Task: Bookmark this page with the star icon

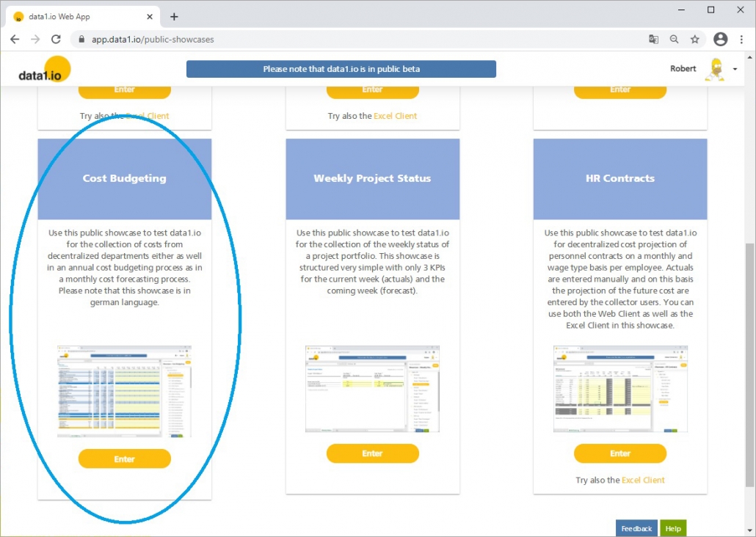Action: (x=695, y=40)
